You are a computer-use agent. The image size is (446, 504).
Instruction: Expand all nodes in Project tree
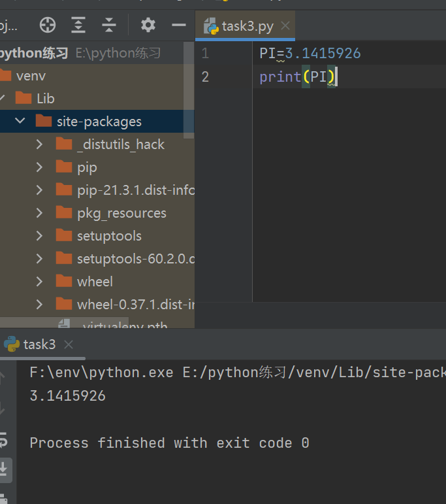click(x=78, y=25)
